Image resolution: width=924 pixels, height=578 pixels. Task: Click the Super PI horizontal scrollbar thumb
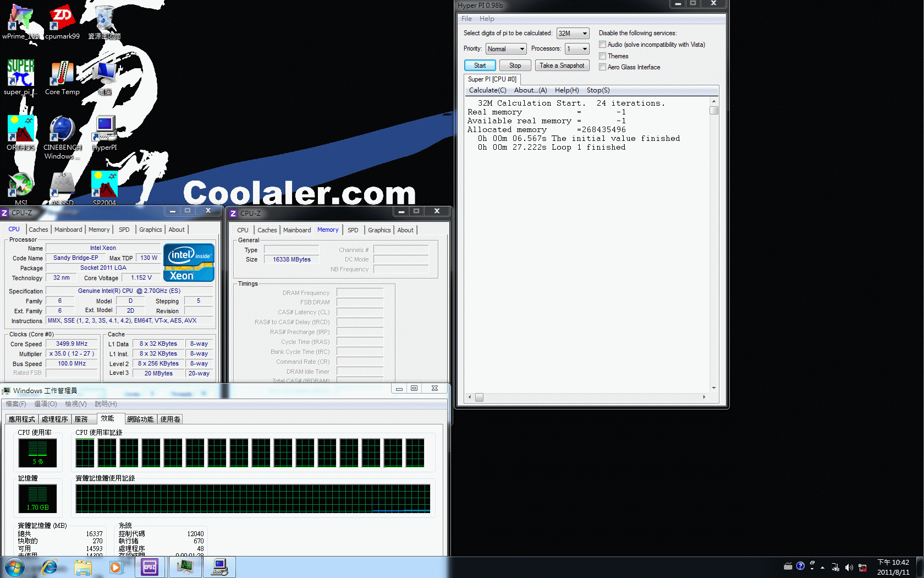click(x=480, y=397)
